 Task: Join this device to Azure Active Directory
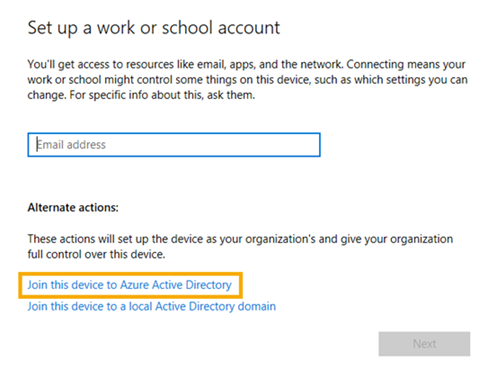coord(129,285)
